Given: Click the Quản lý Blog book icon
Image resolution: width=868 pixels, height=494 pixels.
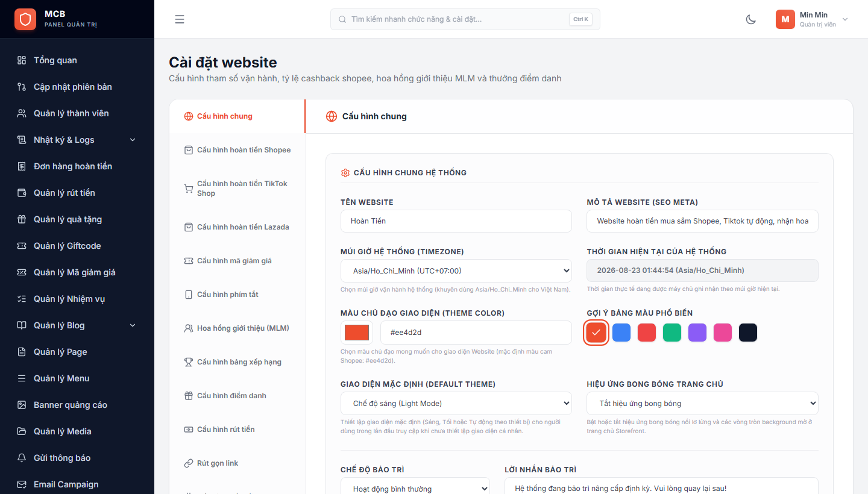Looking at the screenshot, I should (x=22, y=325).
